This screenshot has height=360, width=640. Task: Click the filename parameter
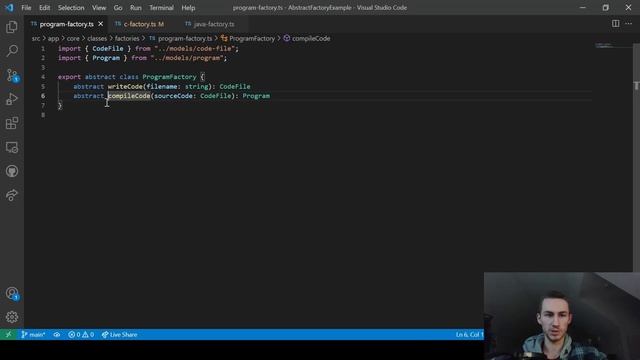[162, 87]
